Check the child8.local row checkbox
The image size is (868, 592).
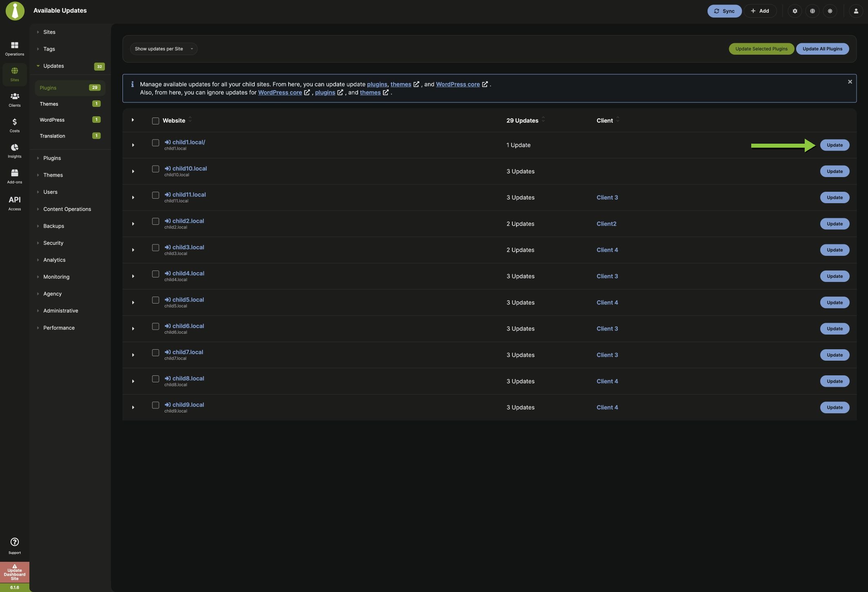[x=156, y=379]
